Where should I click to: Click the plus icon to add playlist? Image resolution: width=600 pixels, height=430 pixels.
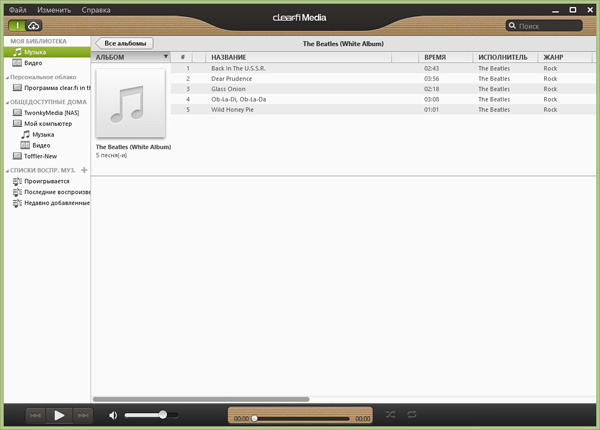(x=84, y=171)
